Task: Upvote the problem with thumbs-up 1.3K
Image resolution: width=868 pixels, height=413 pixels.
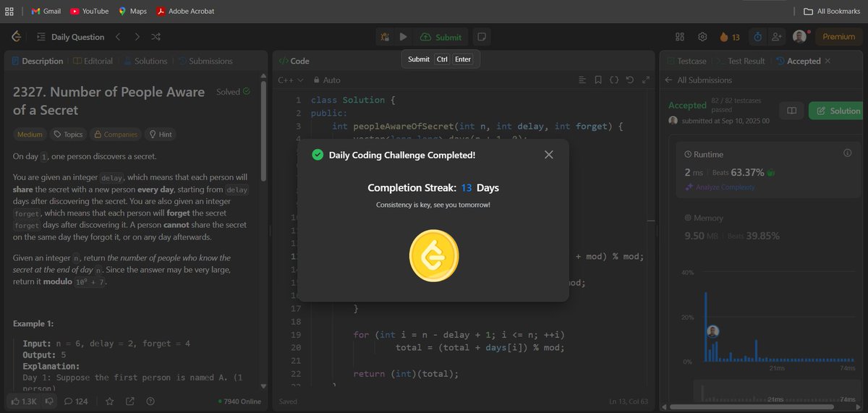Action: coord(24,401)
